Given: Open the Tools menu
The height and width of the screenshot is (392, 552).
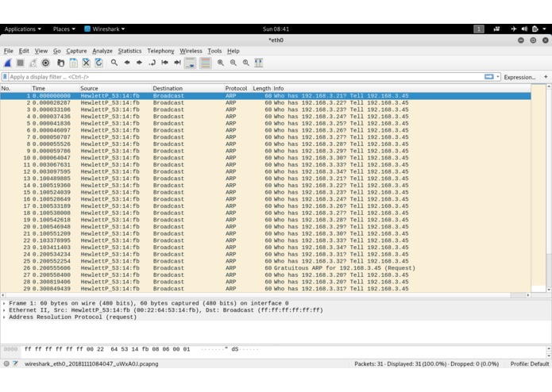Looking at the screenshot, I should coord(214,51).
